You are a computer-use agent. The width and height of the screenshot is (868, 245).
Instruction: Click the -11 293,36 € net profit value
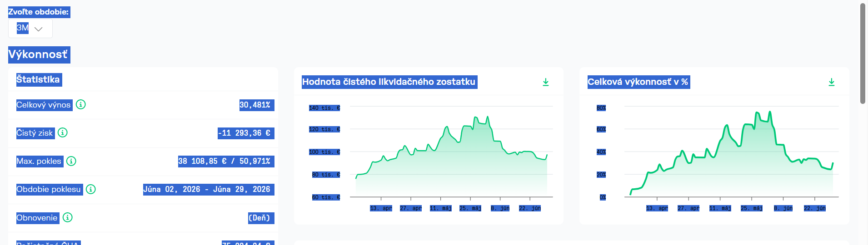[x=246, y=133]
